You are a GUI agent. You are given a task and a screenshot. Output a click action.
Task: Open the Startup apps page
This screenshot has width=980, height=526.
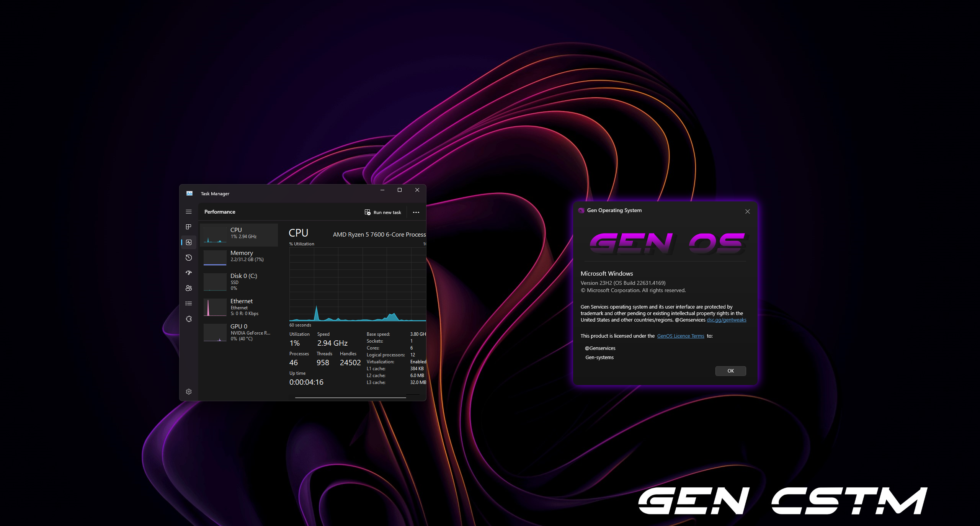pyautogui.click(x=189, y=273)
